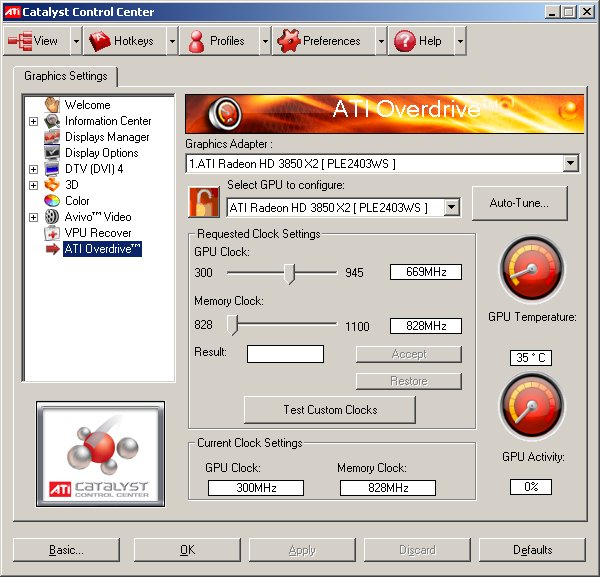This screenshot has height=577, width=600.
Task: Click the ATI Overdrive banner gauge icon
Action: (x=225, y=114)
